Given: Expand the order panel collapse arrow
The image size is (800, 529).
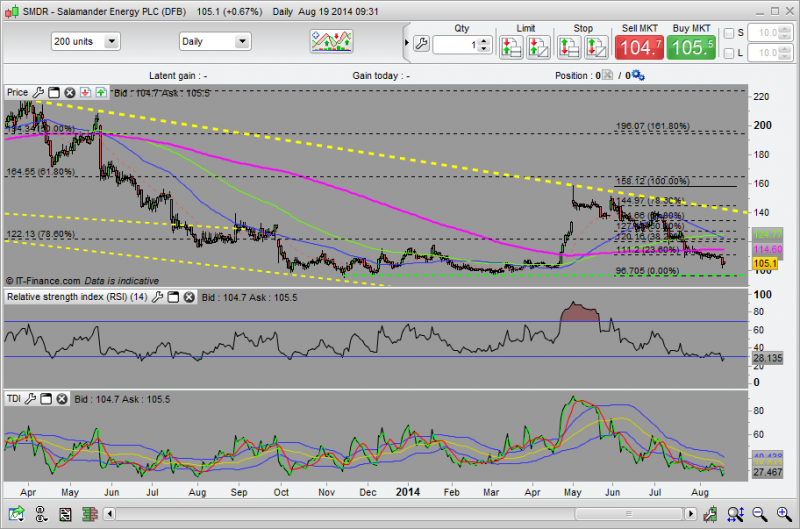Looking at the screenshot, I should [x=406, y=42].
